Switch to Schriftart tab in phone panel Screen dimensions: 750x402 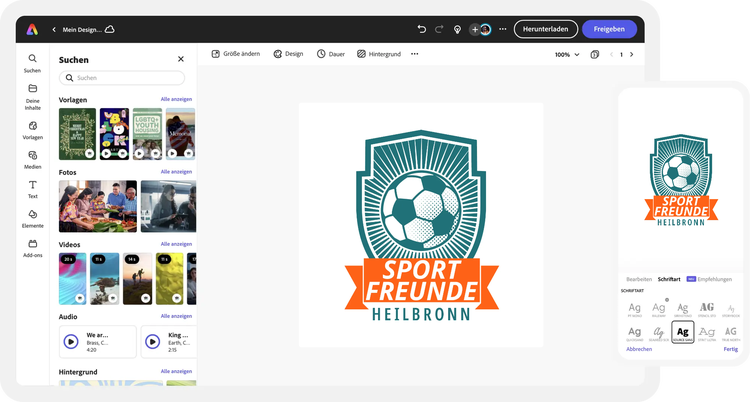669,279
